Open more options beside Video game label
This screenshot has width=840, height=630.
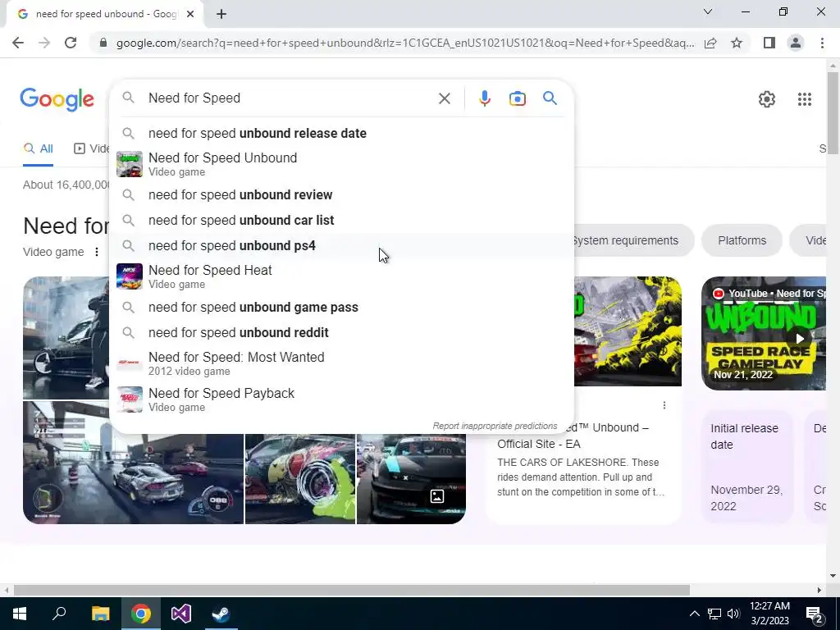tap(97, 252)
